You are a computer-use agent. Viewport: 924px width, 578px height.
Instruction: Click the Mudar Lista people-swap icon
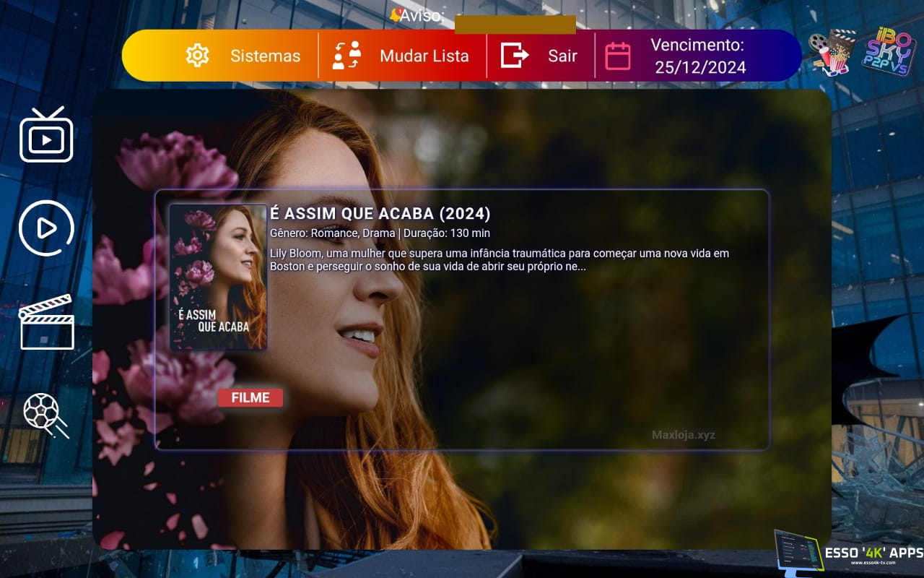[x=346, y=56]
